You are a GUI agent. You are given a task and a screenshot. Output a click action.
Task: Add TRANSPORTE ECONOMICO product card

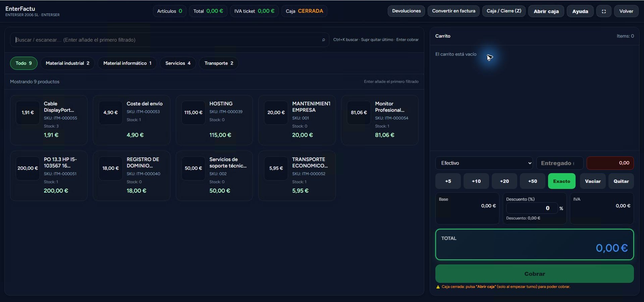(x=297, y=176)
